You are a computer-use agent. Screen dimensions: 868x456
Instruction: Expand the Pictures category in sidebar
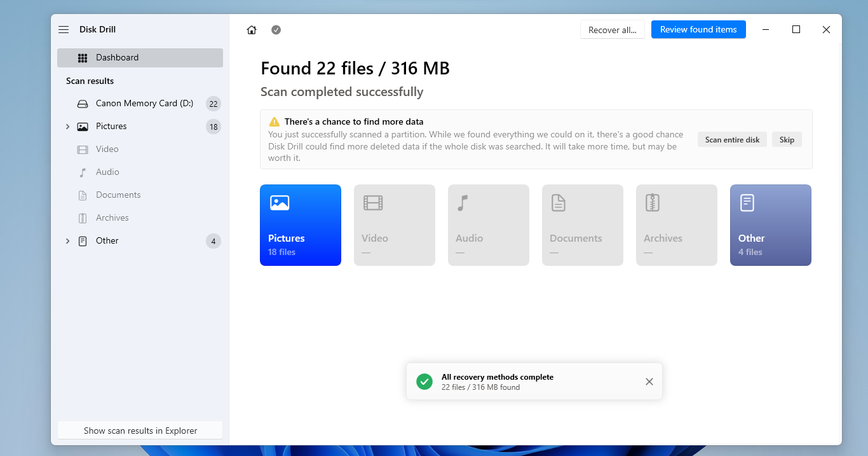coord(67,127)
